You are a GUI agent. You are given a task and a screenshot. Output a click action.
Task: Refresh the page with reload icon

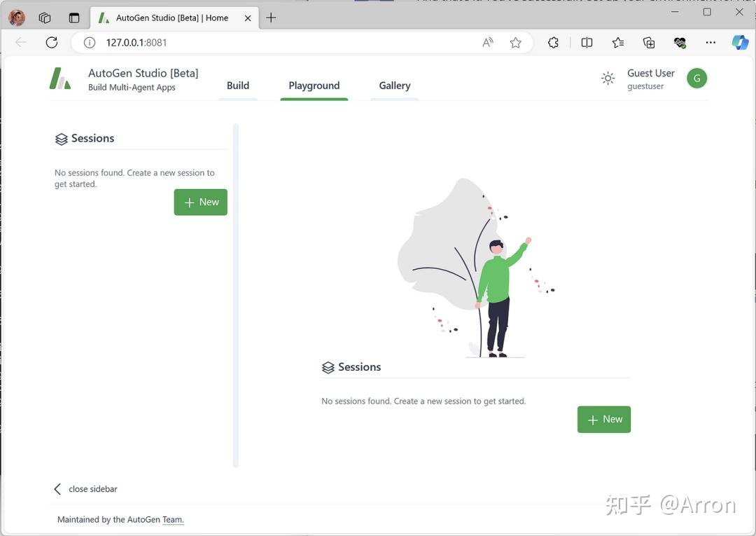[51, 42]
